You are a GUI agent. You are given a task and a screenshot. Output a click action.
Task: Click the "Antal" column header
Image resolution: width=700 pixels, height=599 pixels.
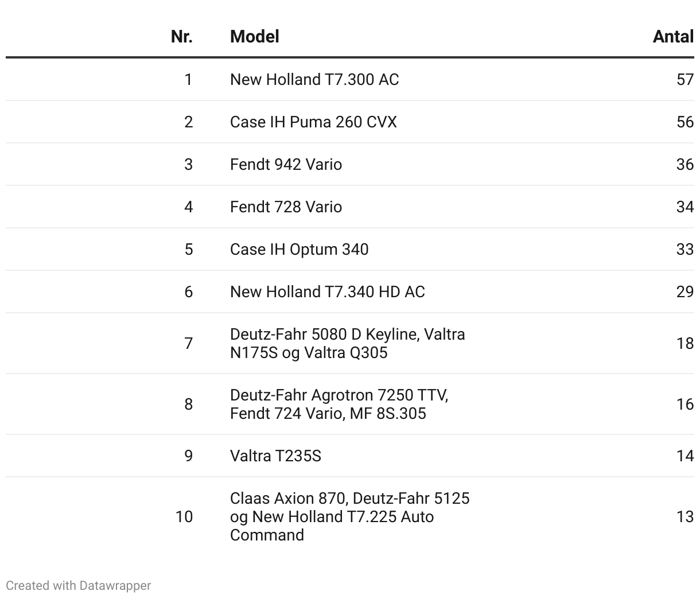(x=673, y=37)
